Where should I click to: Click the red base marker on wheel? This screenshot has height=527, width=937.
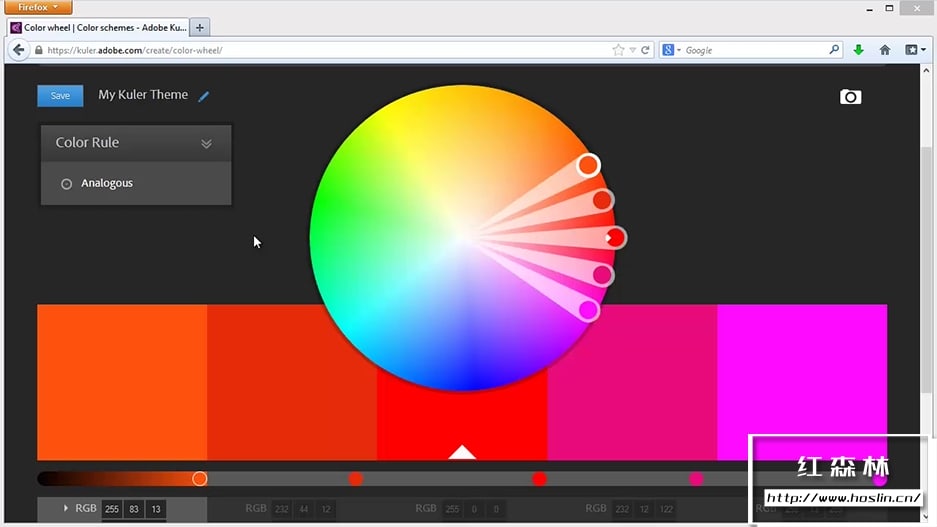click(615, 238)
